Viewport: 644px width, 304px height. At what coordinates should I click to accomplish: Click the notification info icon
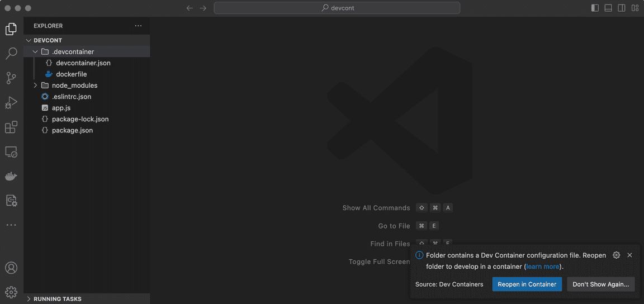coord(419,255)
